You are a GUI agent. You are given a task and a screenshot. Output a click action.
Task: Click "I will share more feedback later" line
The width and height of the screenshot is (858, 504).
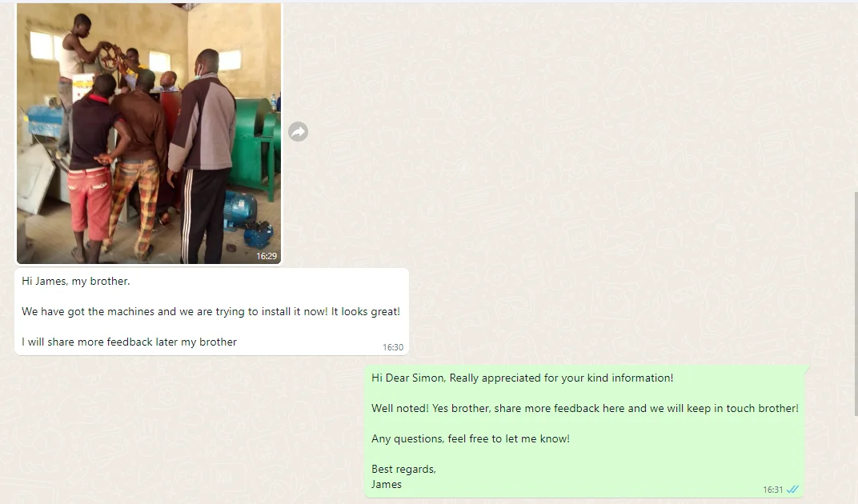tap(129, 342)
